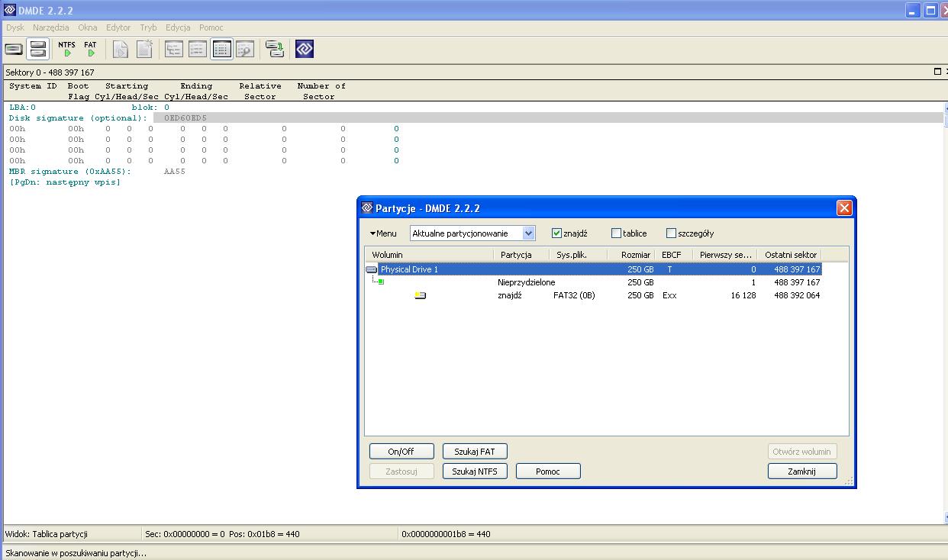Click the Szukaj FAT button
948x560 pixels.
tap(475, 452)
